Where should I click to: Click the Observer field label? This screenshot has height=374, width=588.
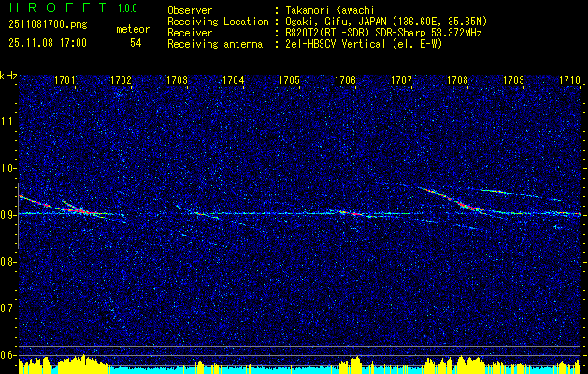click(190, 10)
